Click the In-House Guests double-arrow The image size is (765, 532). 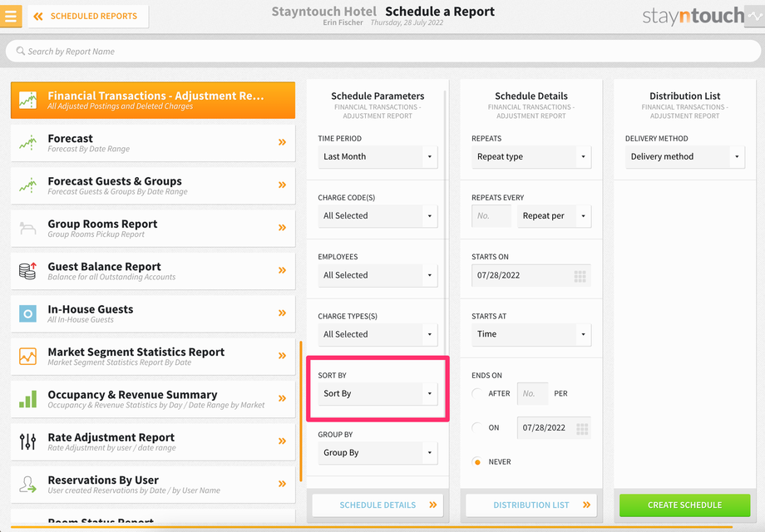(x=282, y=313)
